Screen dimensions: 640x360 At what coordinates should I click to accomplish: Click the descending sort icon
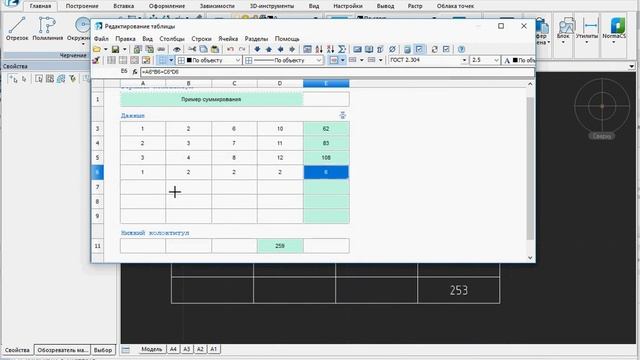pyautogui.click(x=330, y=49)
